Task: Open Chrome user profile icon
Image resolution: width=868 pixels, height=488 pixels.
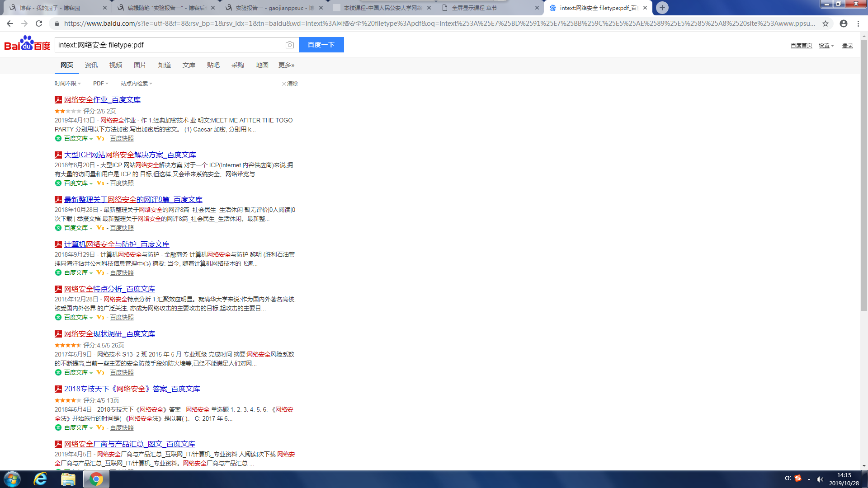Action: click(844, 23)
